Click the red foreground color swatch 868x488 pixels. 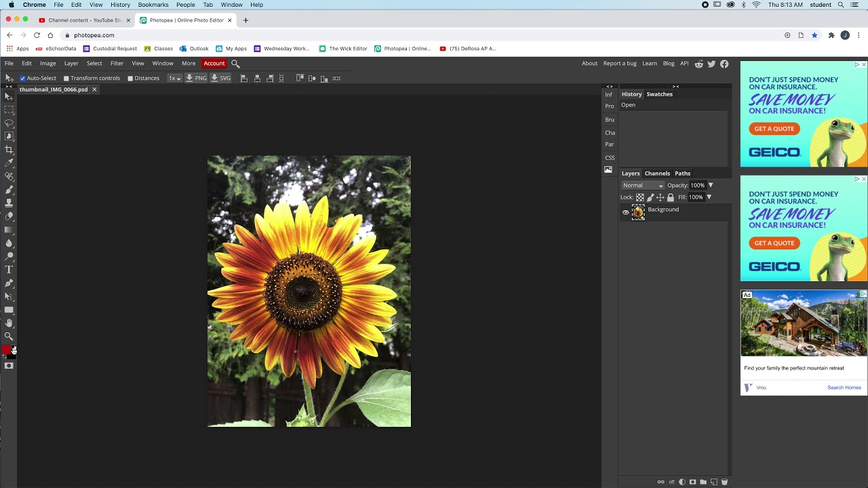tap(6, 349)
